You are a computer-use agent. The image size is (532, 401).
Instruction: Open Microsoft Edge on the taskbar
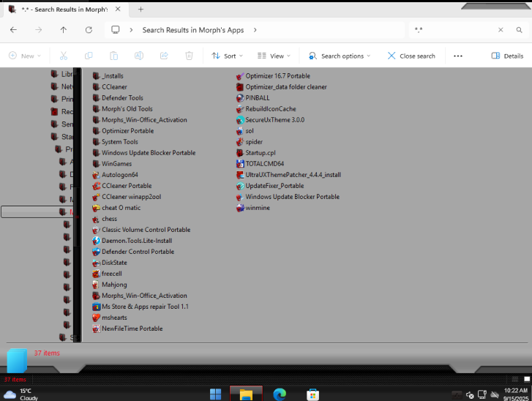[x=280, y=394]
